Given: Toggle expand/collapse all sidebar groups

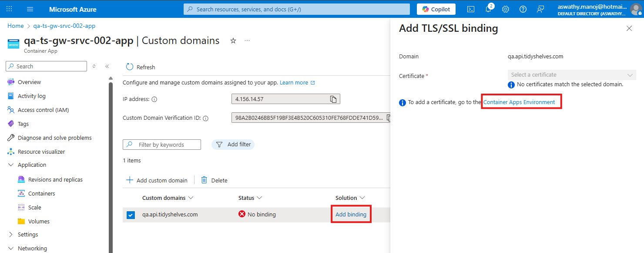Looking at the screenshot, I should pyautogui.click(x=94, y=66).
